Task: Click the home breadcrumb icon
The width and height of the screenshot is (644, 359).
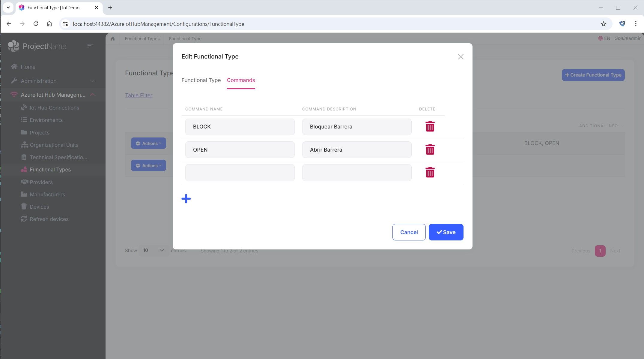Action: [112, 39]
